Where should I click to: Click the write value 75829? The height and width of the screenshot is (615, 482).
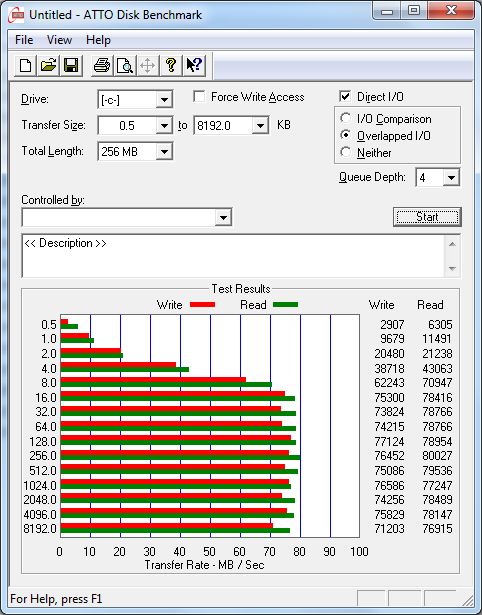389,515
